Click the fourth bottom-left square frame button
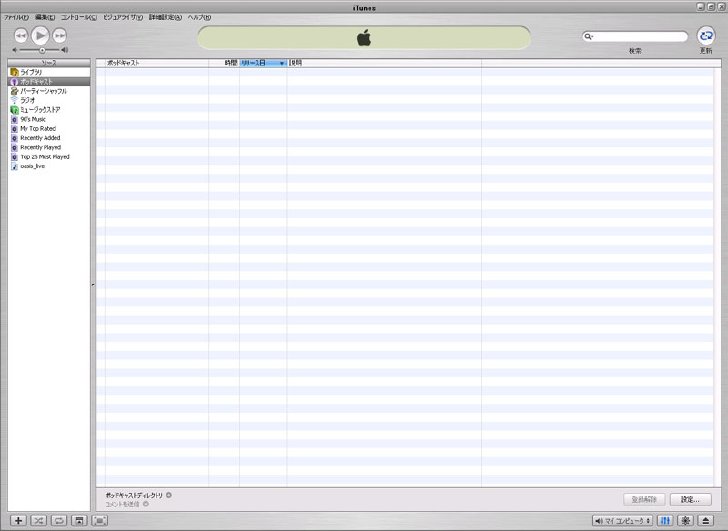728x531 pixels. [x=100, y=521]
